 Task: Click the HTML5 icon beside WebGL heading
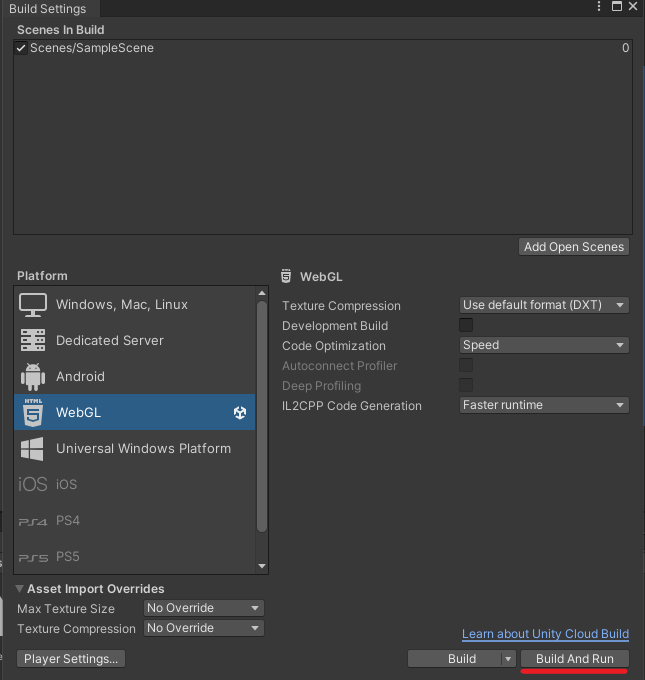286,276
